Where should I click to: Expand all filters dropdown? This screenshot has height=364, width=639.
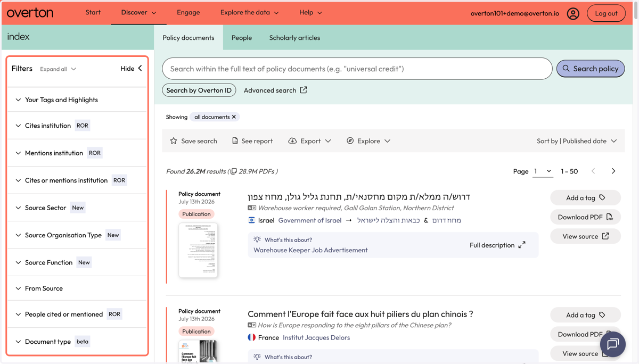coord(58,69)
